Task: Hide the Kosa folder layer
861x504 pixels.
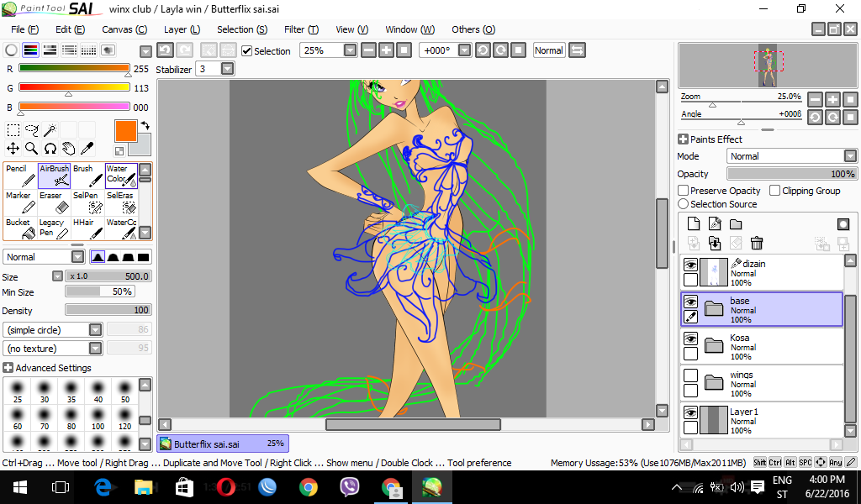Action: point(691,339)
